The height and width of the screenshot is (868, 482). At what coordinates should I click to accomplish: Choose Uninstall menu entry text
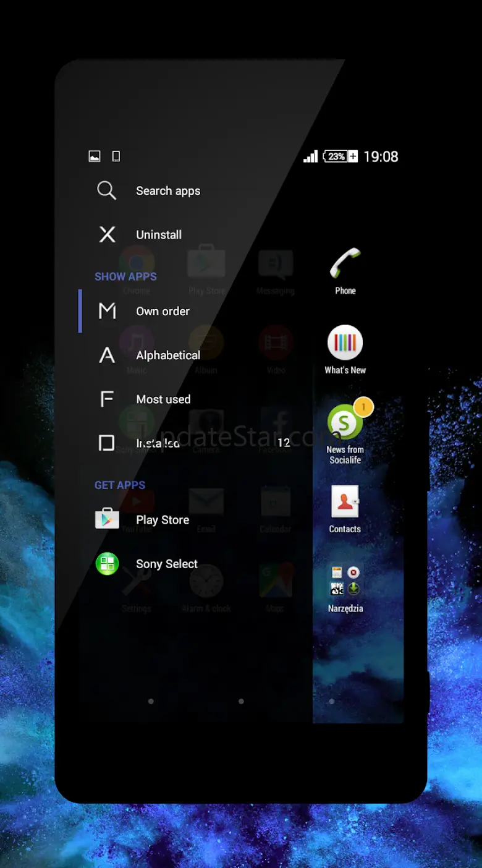pyautogui.click(x=159, y=234)
